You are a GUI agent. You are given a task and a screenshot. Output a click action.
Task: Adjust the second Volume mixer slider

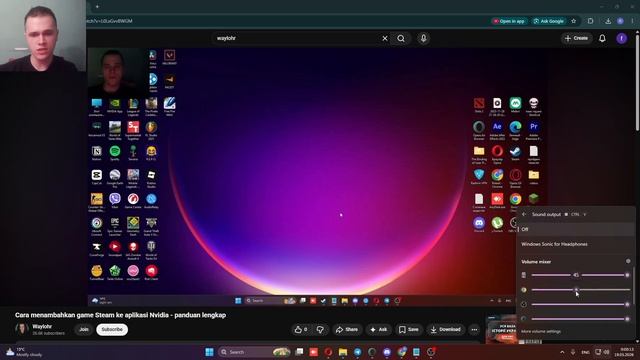pos(580,290)
